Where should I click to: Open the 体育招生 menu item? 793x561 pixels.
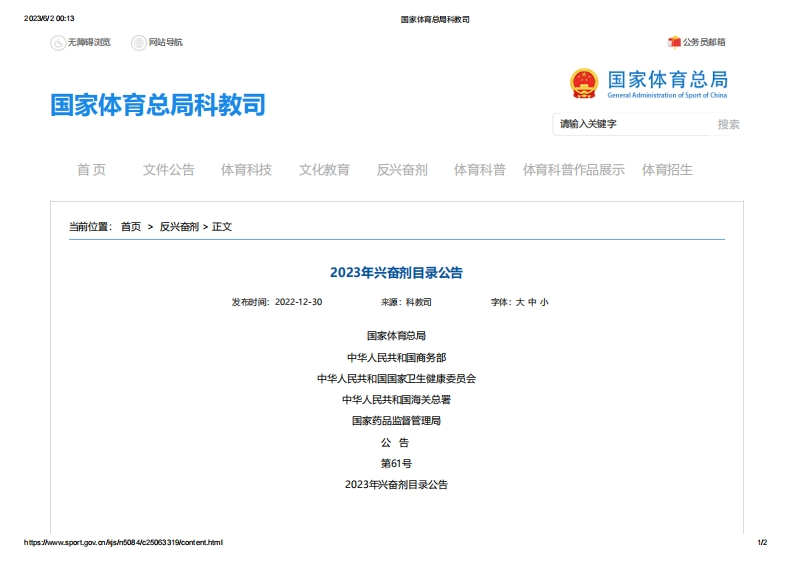coord(667,170)
